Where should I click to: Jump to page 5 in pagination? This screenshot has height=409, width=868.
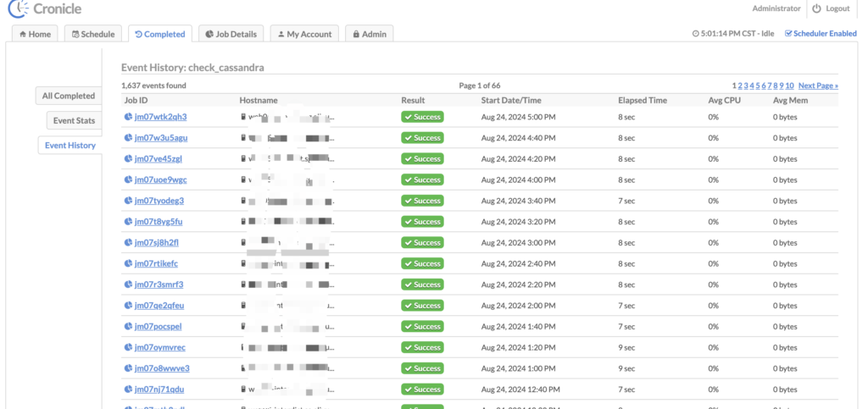tap(758, 86)
